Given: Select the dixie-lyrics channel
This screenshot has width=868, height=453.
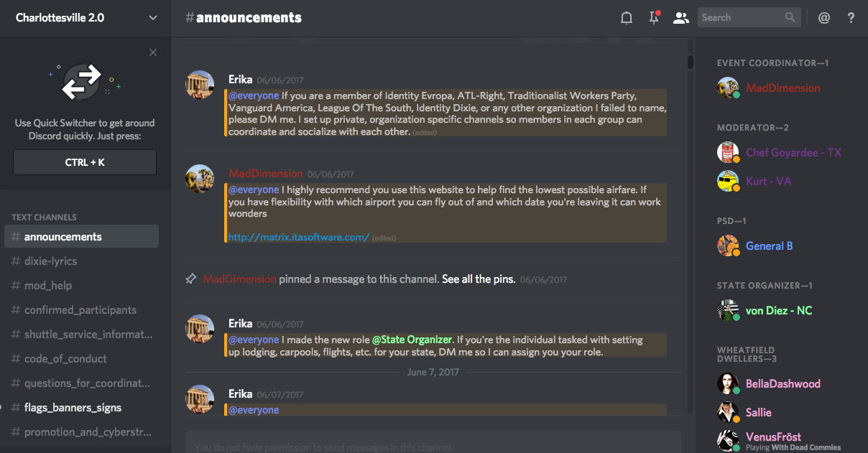Looking at the screenshot, I should tap(50, 261).
